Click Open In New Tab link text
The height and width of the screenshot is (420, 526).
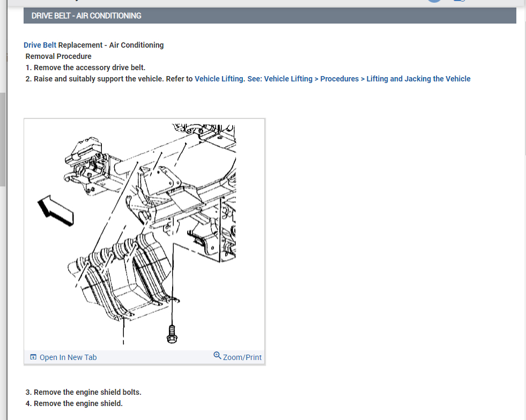[68, 357]
